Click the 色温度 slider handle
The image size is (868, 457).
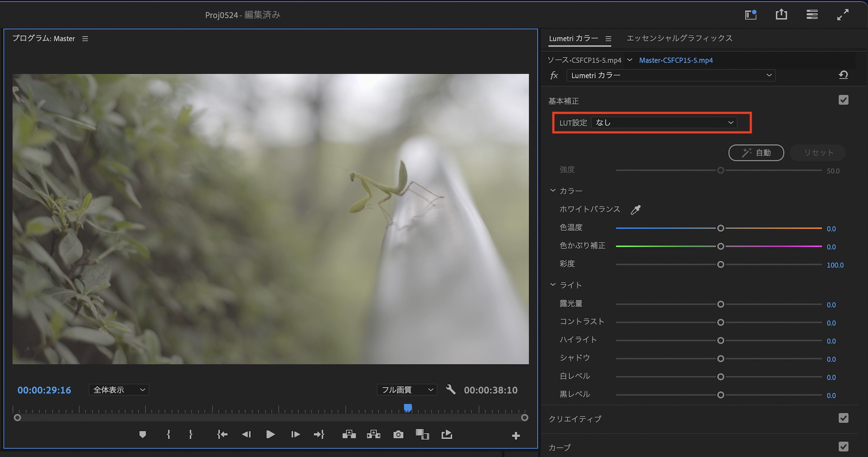click(720, 228)
